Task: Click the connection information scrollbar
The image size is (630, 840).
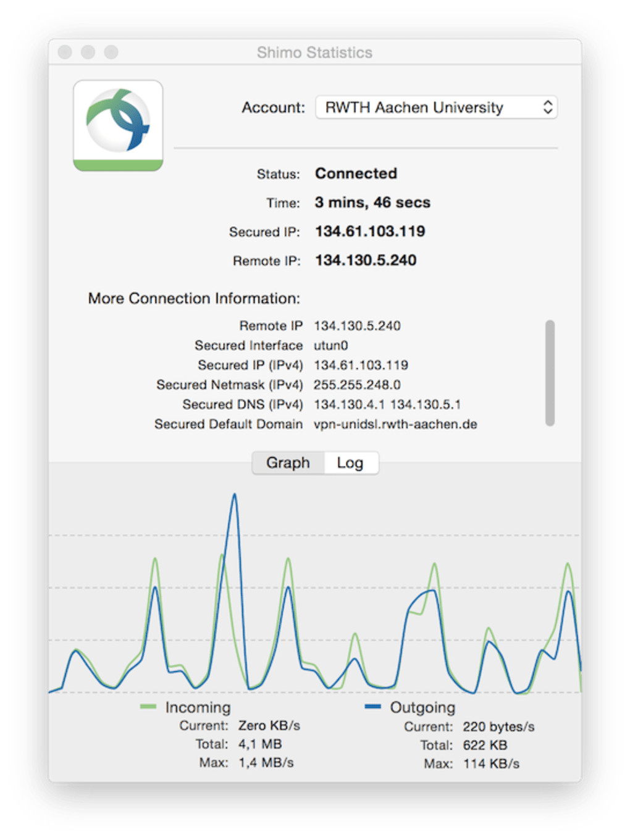Action: (x=550, y=373)
